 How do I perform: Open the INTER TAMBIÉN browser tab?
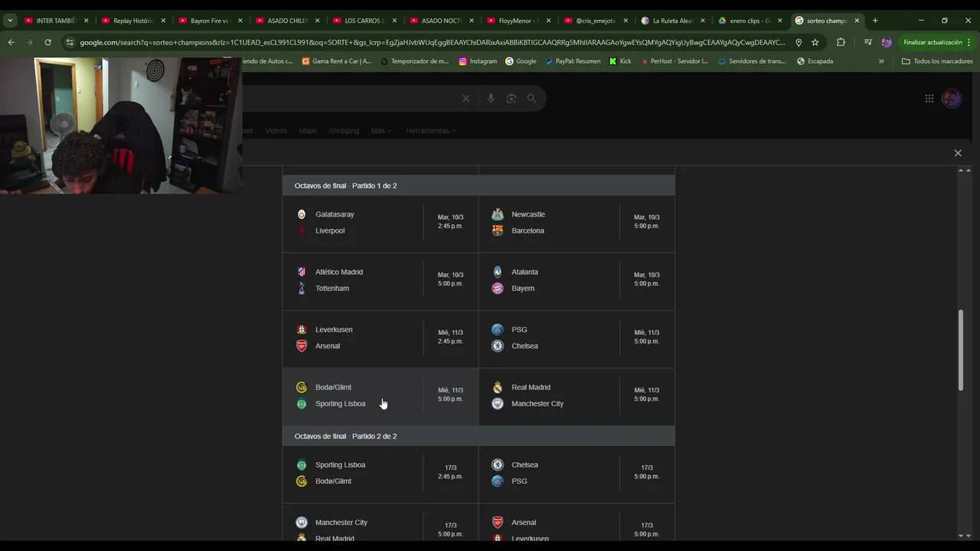(x=55, y=21)
